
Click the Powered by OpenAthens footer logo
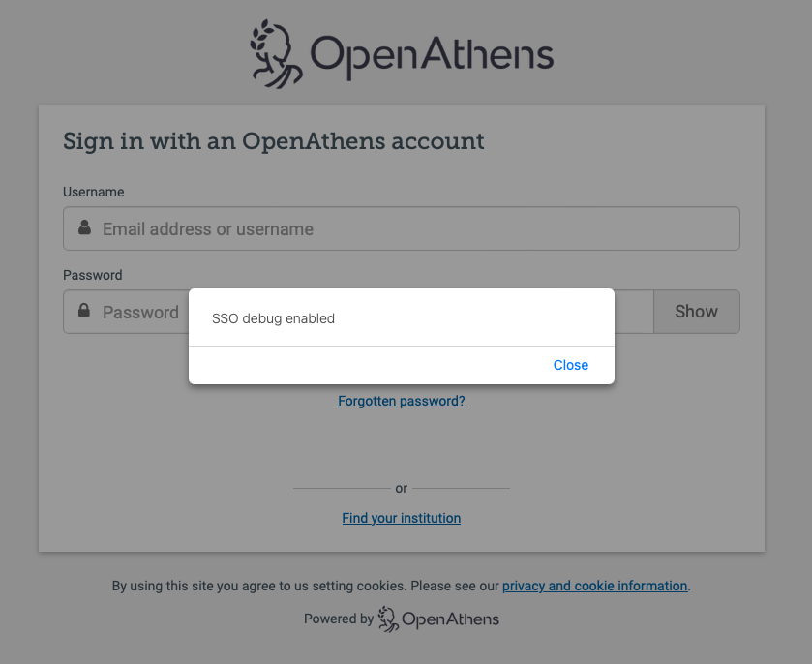coord(437,619)
